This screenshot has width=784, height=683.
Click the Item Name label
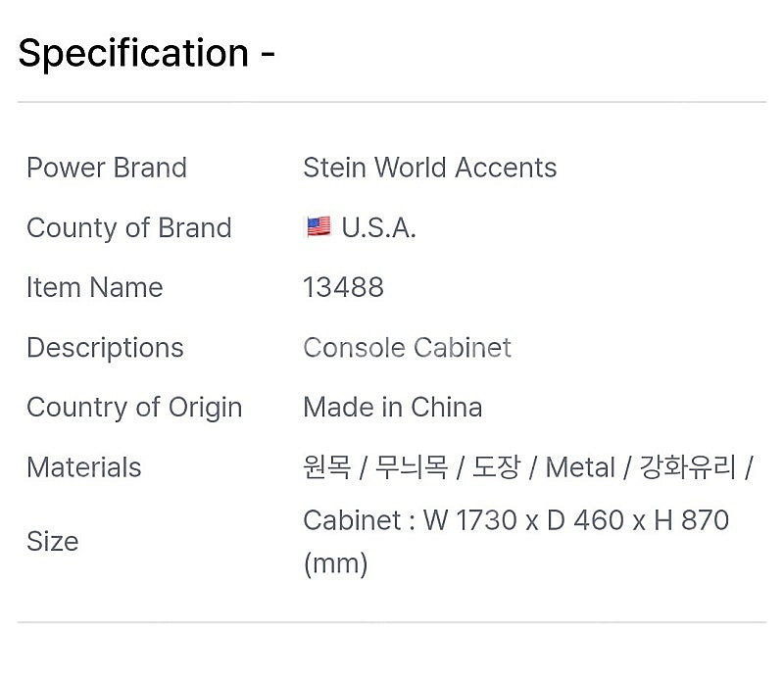pyautogui.click(x=95, y=287)
